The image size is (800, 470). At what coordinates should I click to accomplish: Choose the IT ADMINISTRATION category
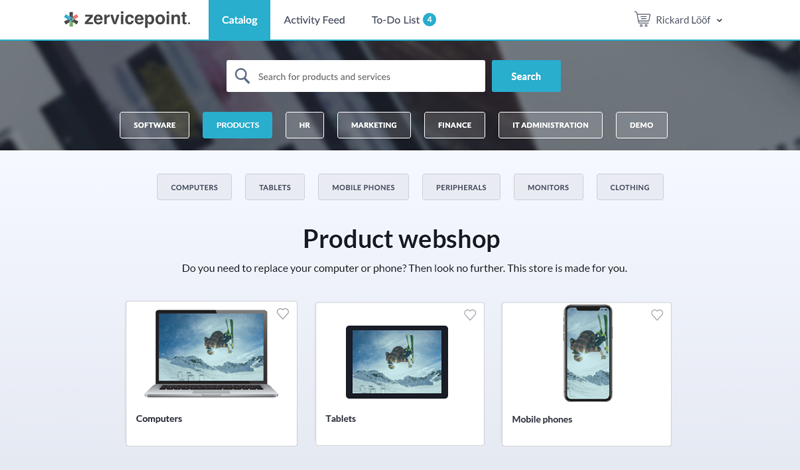tap(550, 125)
